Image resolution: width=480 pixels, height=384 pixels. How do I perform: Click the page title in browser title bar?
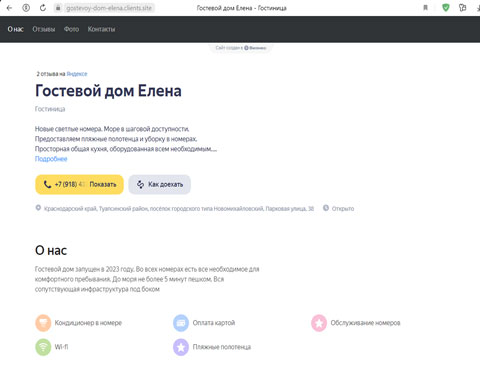coord(242,8)
